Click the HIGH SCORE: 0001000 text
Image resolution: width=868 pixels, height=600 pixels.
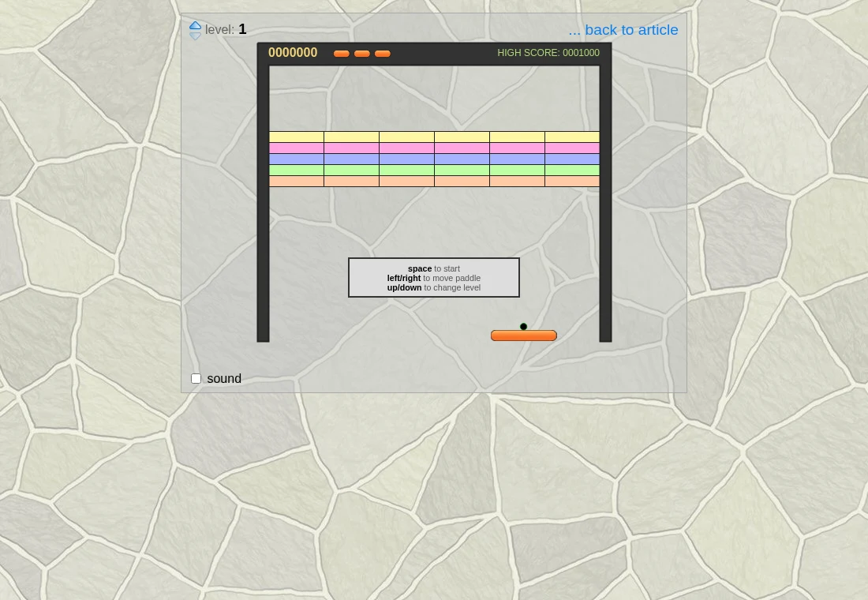point(548,53)
